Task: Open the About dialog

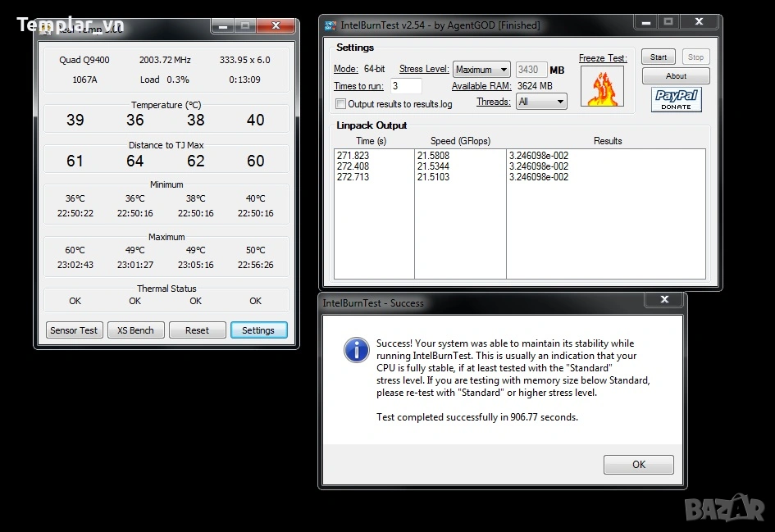Action: click(x=676, y=76)
